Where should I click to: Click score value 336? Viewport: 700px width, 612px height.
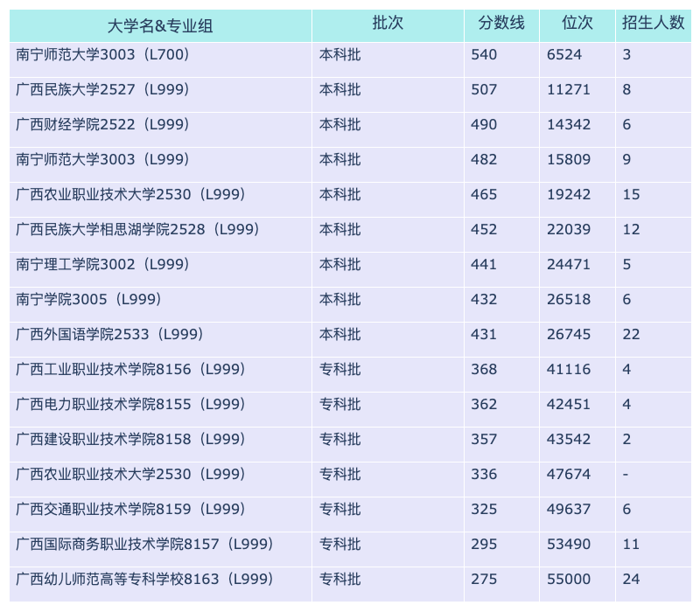click(484, 474)
